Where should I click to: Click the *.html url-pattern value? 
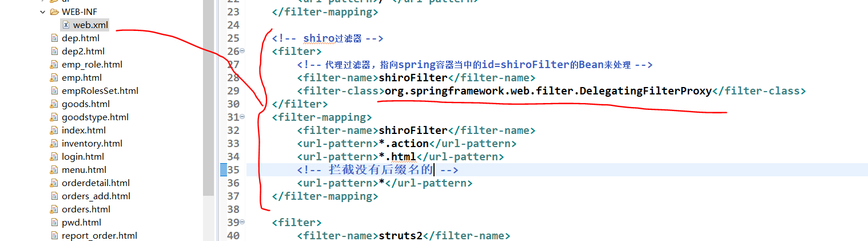397,157
